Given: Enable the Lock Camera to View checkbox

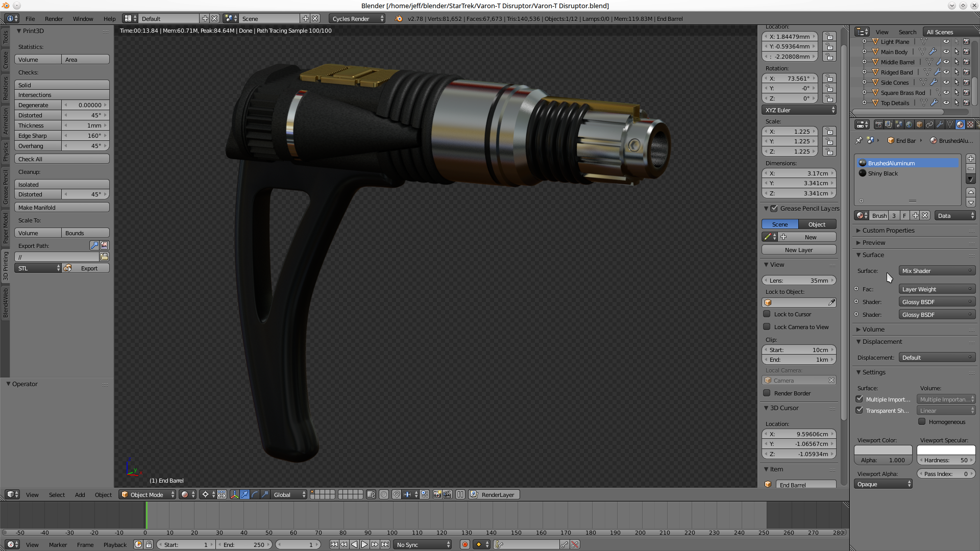Looking at the screenshot, I should click(767, 327).
